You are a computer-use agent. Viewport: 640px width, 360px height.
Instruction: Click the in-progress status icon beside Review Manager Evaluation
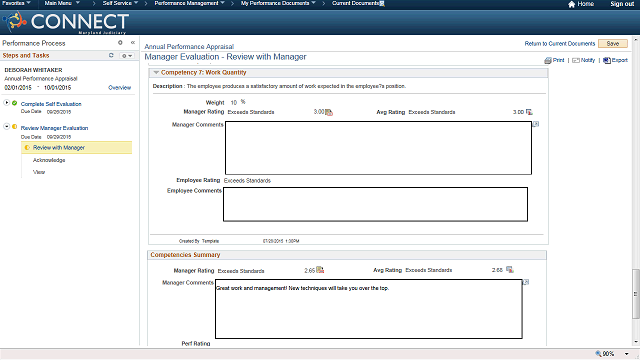coord(15,127)
